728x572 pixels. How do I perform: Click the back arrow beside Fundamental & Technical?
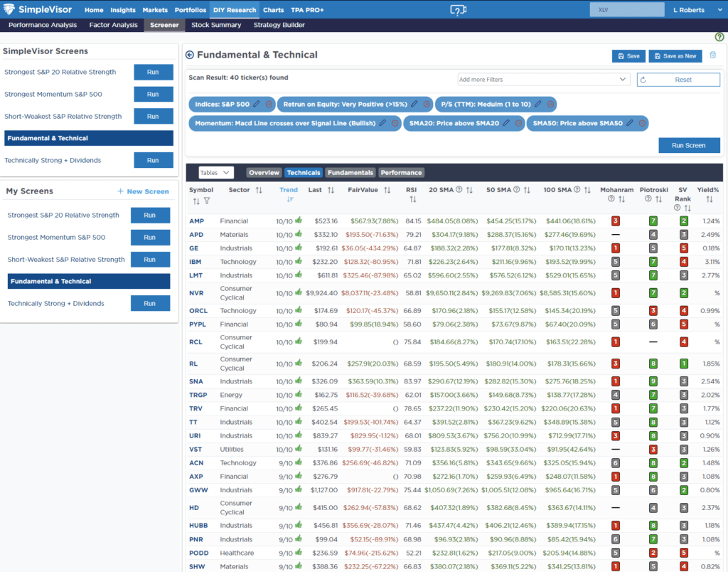(x=189, y=55)
